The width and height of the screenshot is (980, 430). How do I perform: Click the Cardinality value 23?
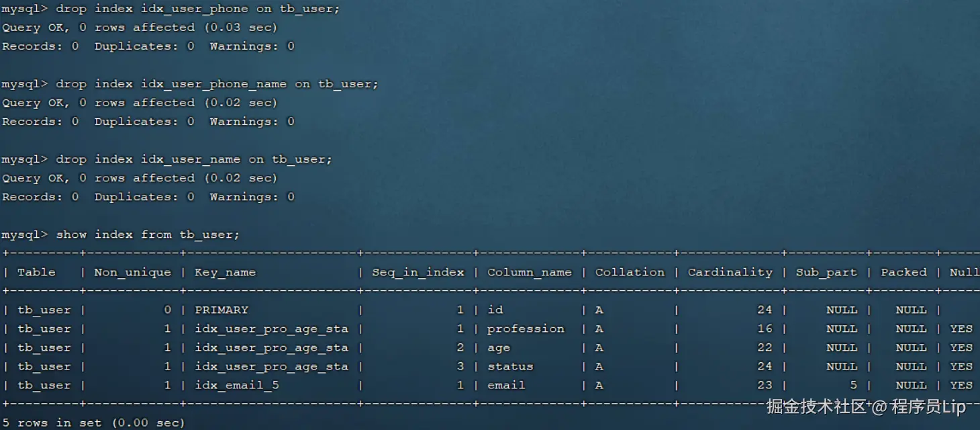[x=765, y=385]
